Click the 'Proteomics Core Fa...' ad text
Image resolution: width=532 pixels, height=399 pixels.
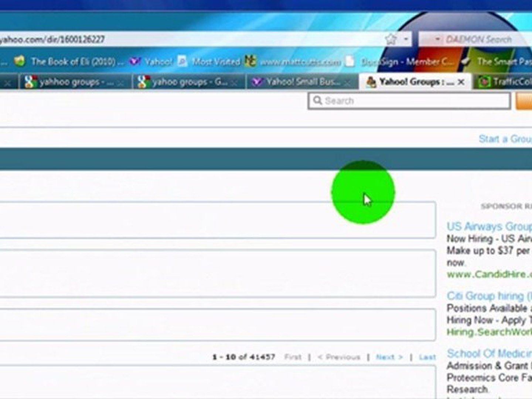coord(489,378)
